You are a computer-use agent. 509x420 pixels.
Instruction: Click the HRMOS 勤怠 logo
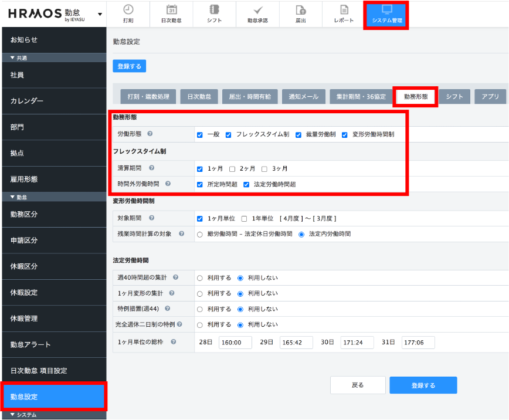[46, 14]
